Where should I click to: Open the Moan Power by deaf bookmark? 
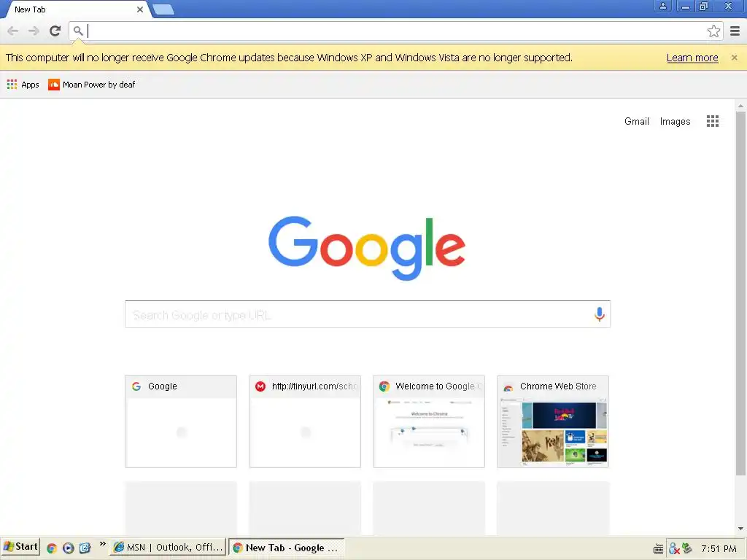tap(92, 85)
